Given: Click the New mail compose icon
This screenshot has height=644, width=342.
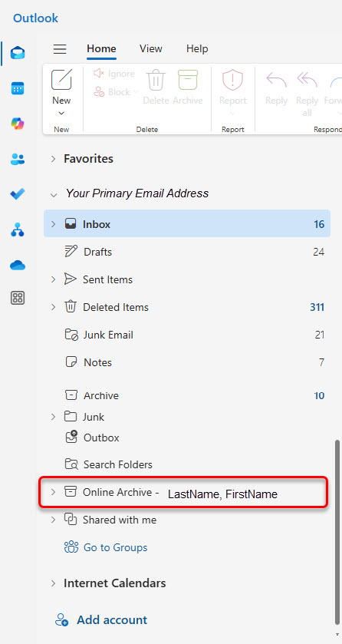Looking at the screenshot, I should 61,80.
